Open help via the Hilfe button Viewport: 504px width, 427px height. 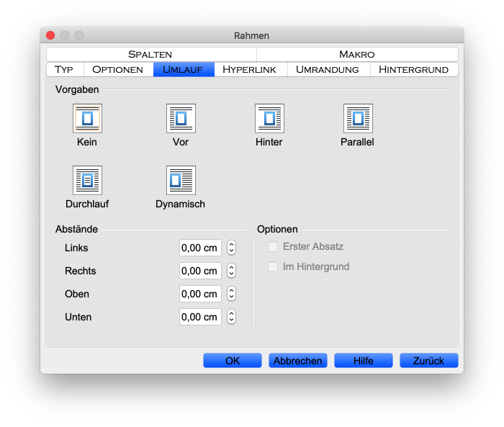pos(364,361)
